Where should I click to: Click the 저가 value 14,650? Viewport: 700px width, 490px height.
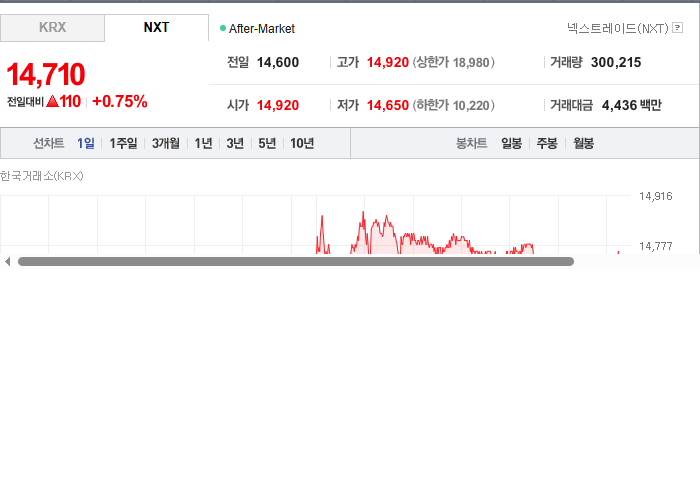click(388, 105)
